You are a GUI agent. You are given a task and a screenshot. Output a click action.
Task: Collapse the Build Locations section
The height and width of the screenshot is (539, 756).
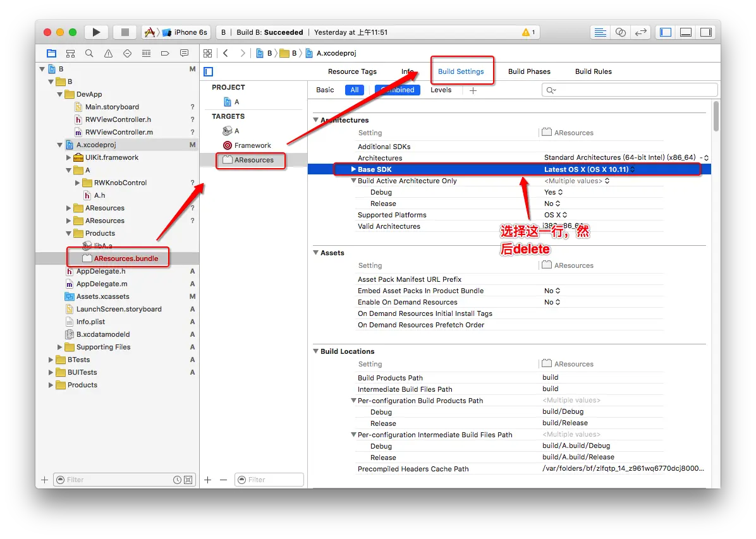(x=316, y=351)
